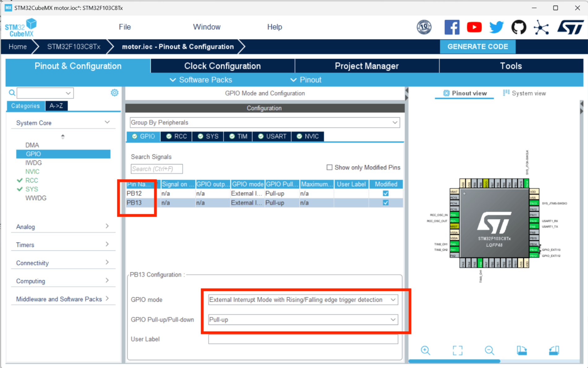The height and width of the screenshot is (368, 588).
Task: Switch to System view
Action: pyautogui.click(x=525, y=93)
